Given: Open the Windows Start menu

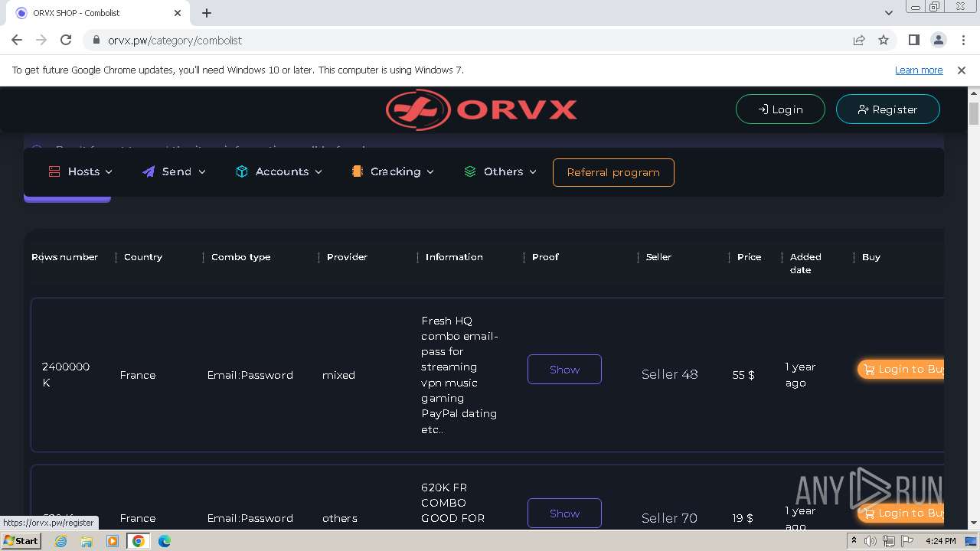Looking at the screenshot, I should coord(21,541).
